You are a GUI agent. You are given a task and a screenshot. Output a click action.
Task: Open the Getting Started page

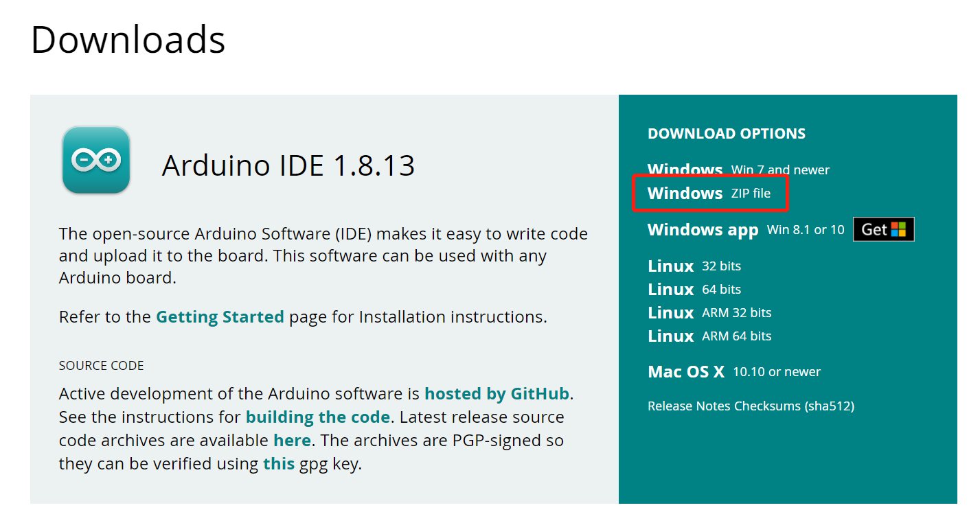pos(220,316)
